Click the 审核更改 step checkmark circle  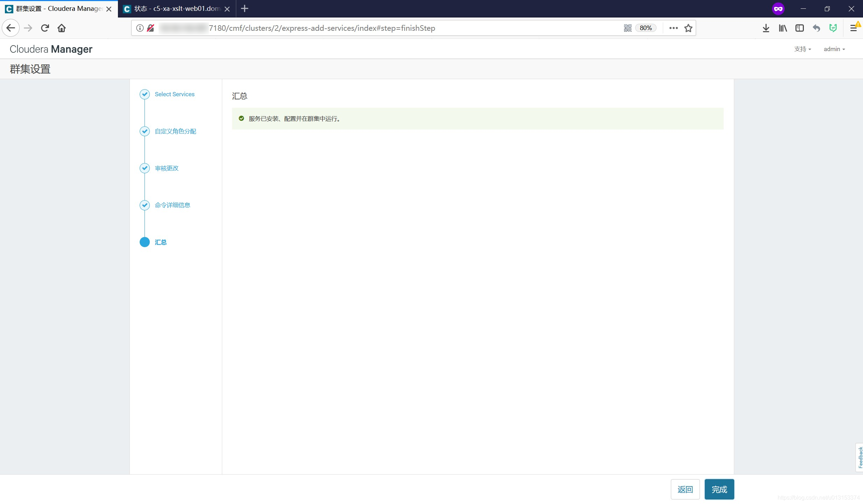[x=145, y=168]
